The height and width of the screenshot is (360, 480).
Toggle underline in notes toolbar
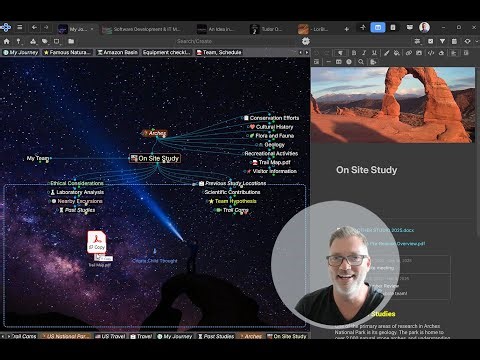click(x=374, y=53)
